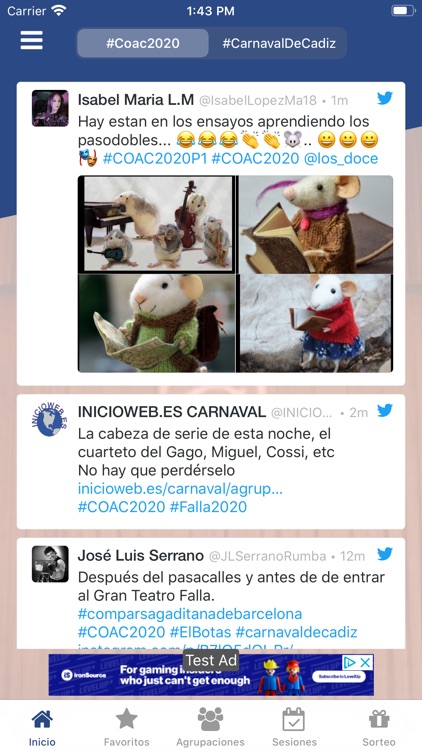The image size is (422, 750).
Task: Go to the Favoritos star tab
Action: pos(127,727)
